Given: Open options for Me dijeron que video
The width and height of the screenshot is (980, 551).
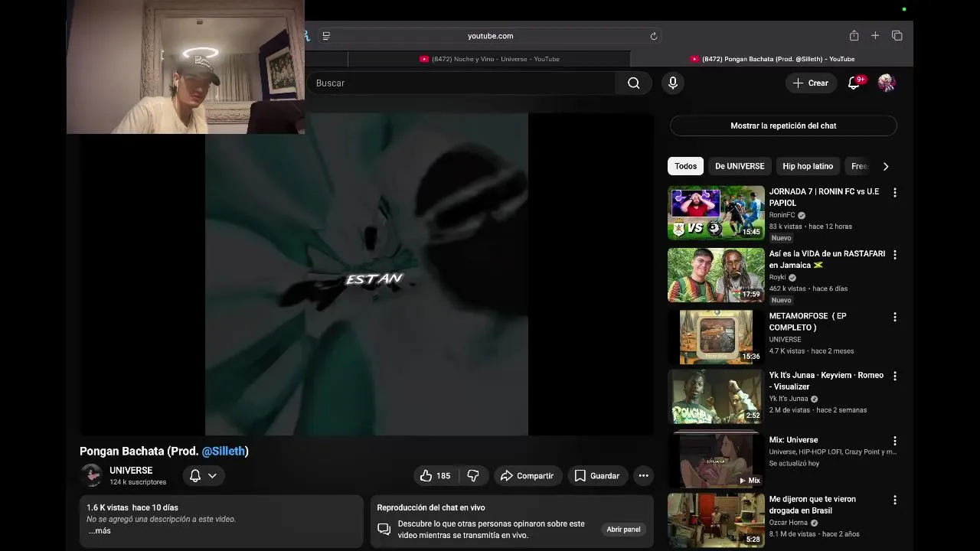Looking at the screenshot, I should [x=894, y=500].
